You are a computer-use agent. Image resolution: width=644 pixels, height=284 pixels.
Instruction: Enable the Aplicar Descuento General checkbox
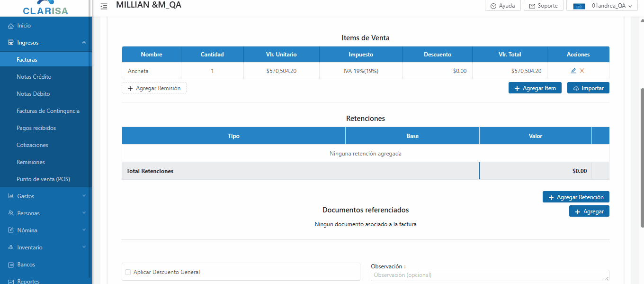(128, 272)
